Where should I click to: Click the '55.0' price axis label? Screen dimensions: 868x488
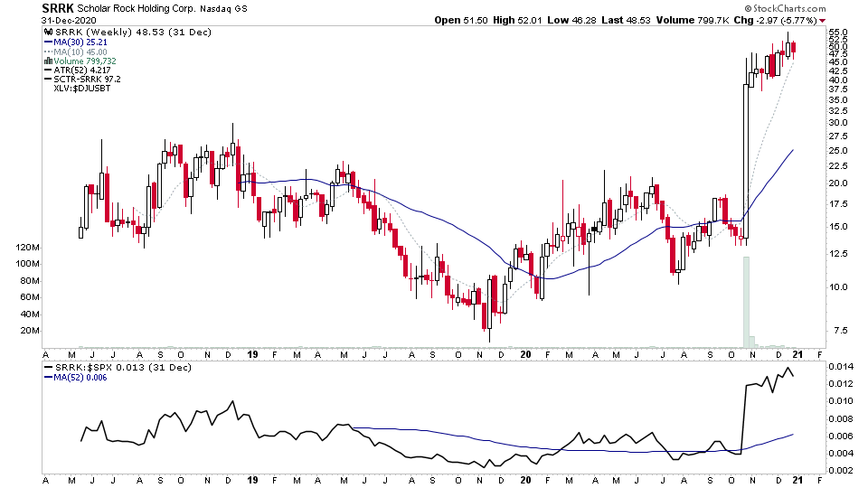coord(838,33)
